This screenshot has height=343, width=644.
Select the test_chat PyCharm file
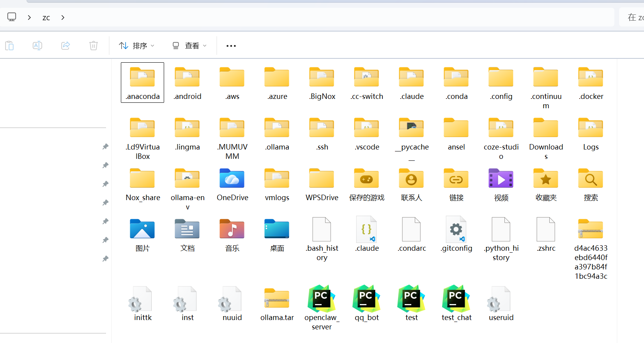[456, 304]
